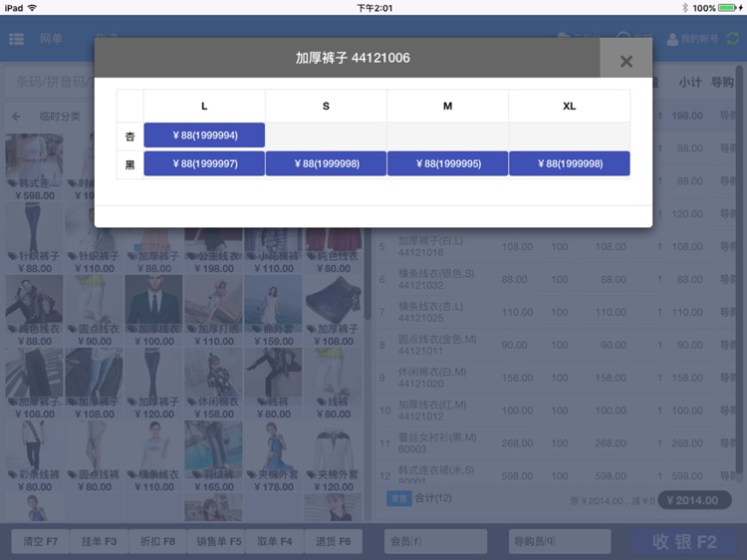Open 销售单 F5
This screenshot has width=747, height=560.
click(x=218, y=541)
